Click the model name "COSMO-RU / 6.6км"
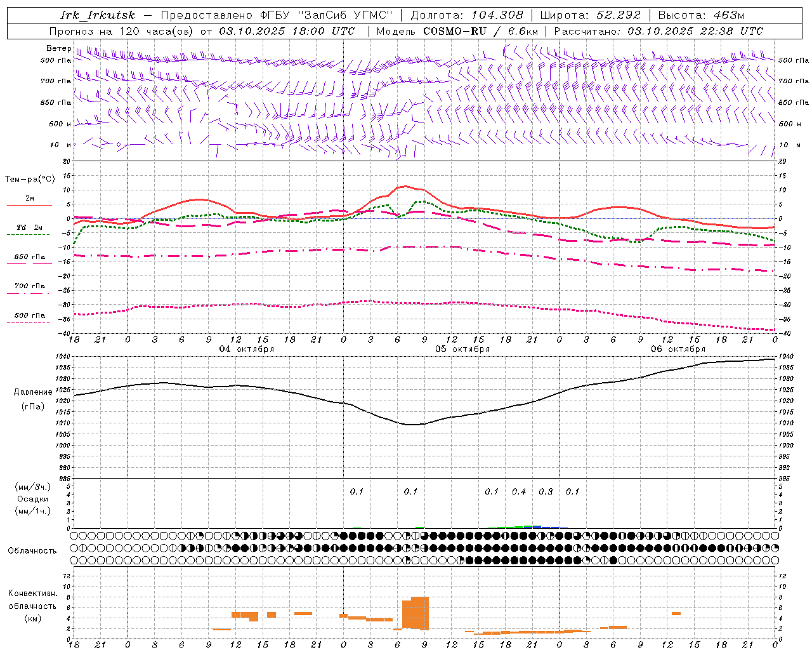The image size is (812, 650). coord(480,31)
